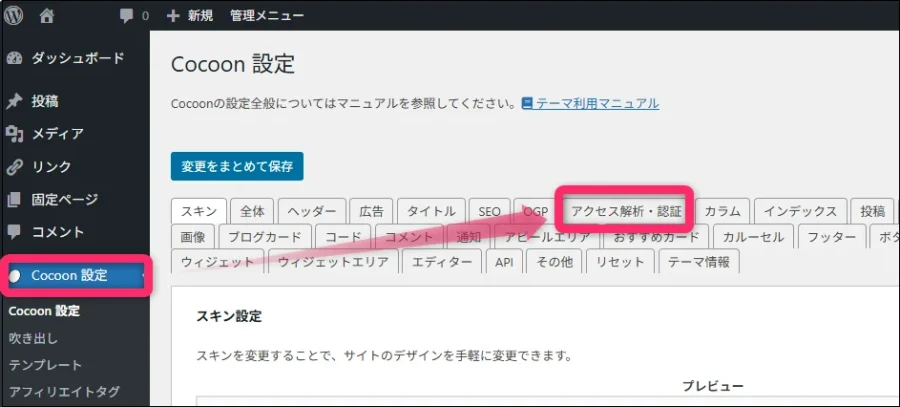Click the プレビュー label text
Viewport: 900px width, 407px height.
pyautogui.click(x=713, y=385)
